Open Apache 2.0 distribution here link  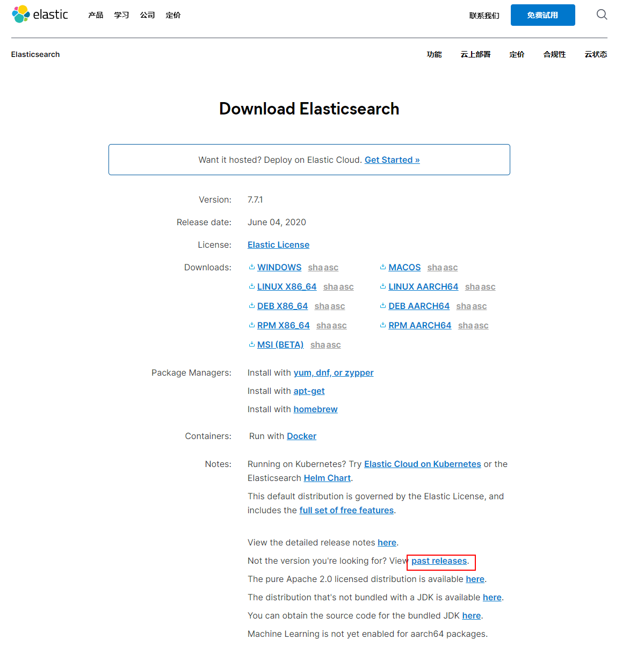[475, 579]
